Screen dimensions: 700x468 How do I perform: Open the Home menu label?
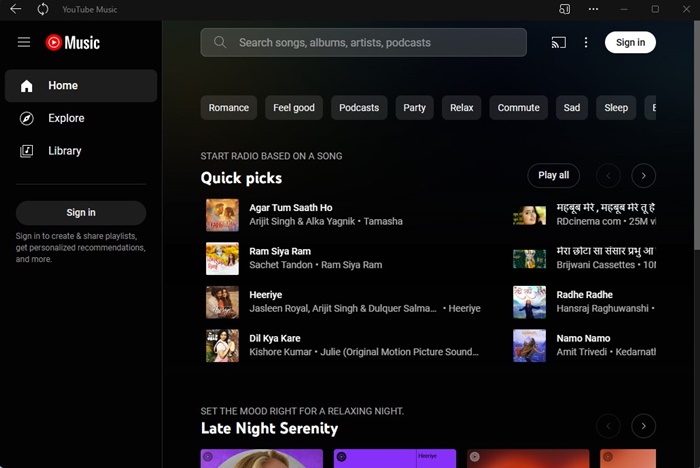63,86
